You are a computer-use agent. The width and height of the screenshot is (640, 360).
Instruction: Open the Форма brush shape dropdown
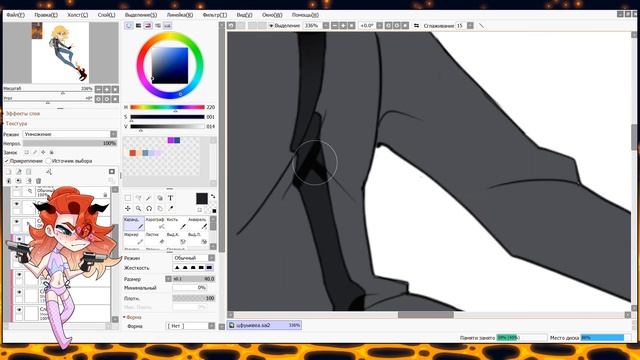click(x=190, y=326)
